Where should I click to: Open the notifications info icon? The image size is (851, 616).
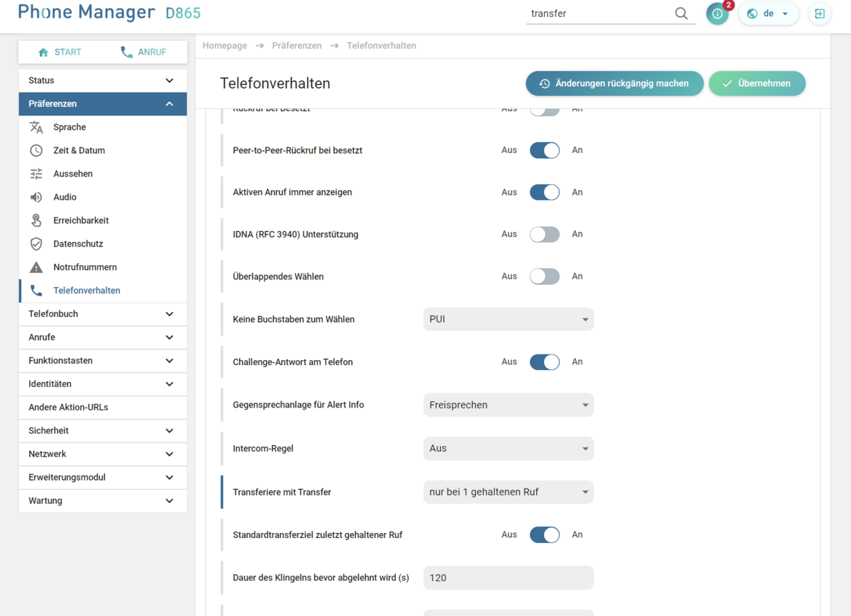pyautogui.click(x=717, y=13)
